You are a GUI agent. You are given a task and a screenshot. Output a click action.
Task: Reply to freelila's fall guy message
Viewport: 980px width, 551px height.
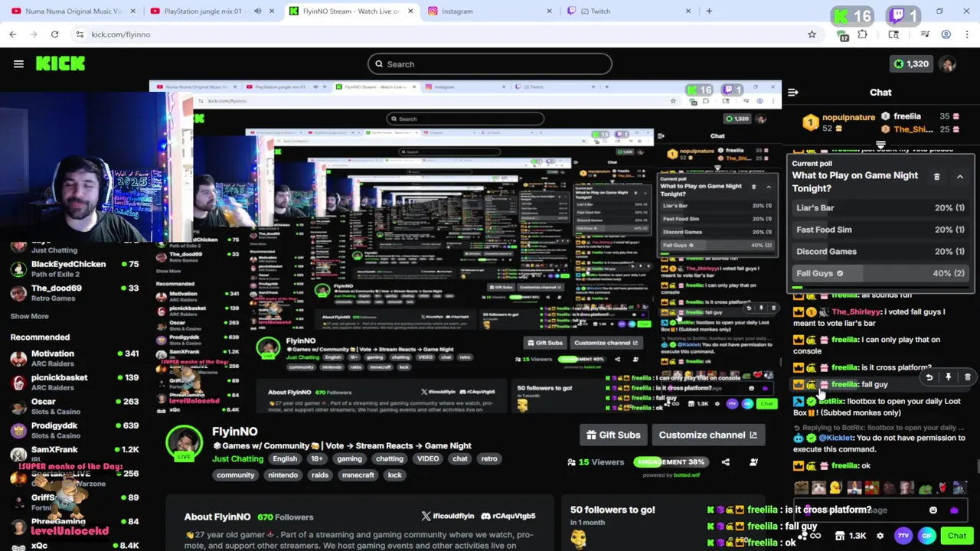tap(929, 377)
